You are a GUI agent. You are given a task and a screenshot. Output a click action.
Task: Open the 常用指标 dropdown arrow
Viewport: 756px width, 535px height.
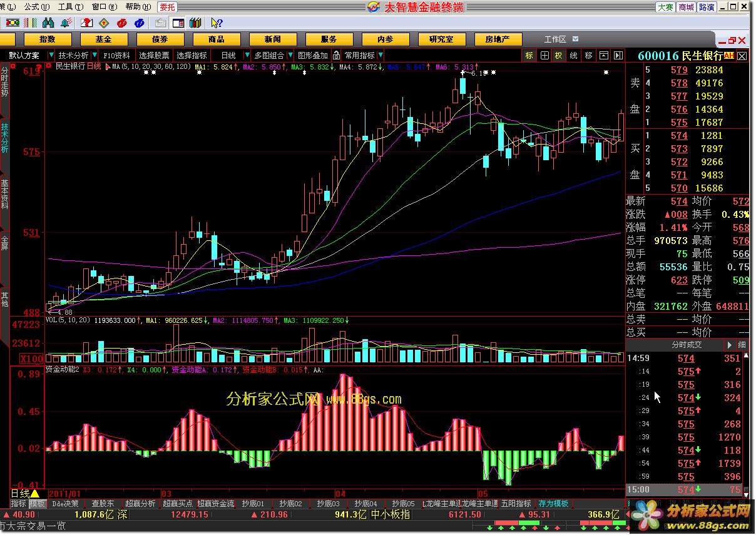tap(381, 56)
